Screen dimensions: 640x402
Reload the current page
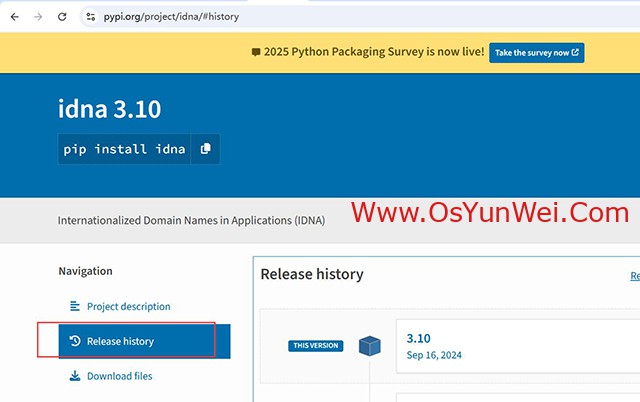(62, 17)
